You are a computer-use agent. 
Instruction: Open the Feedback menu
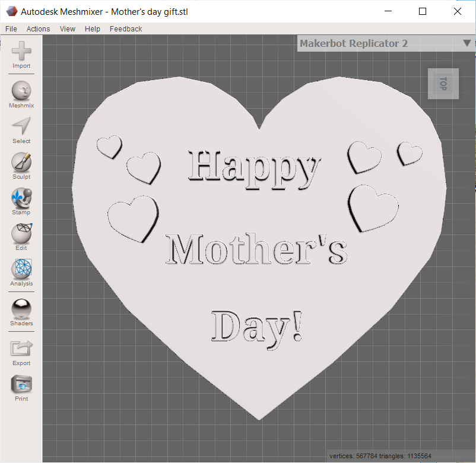125,28
